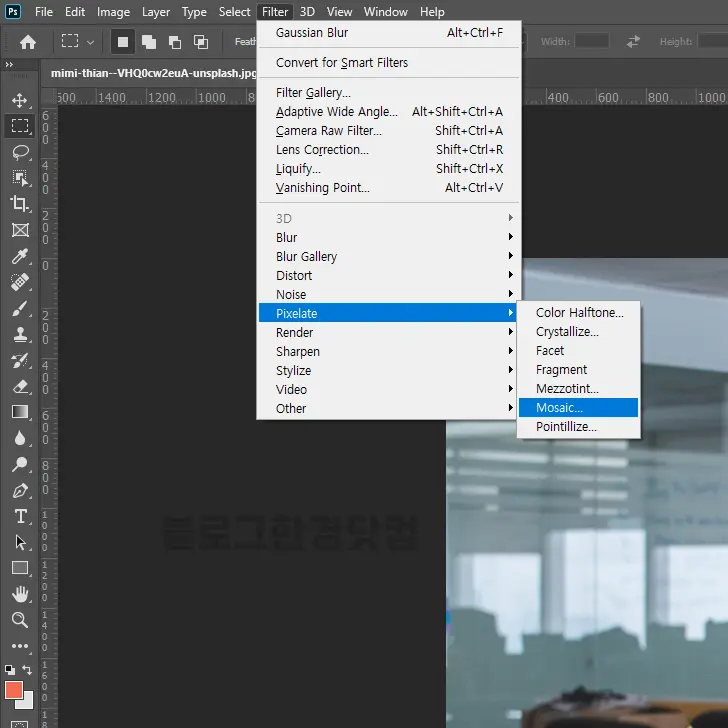This screenshot has width=728, height=728.
Task: Enable Intersect with selection mode
Action: (x=201, y=42)
